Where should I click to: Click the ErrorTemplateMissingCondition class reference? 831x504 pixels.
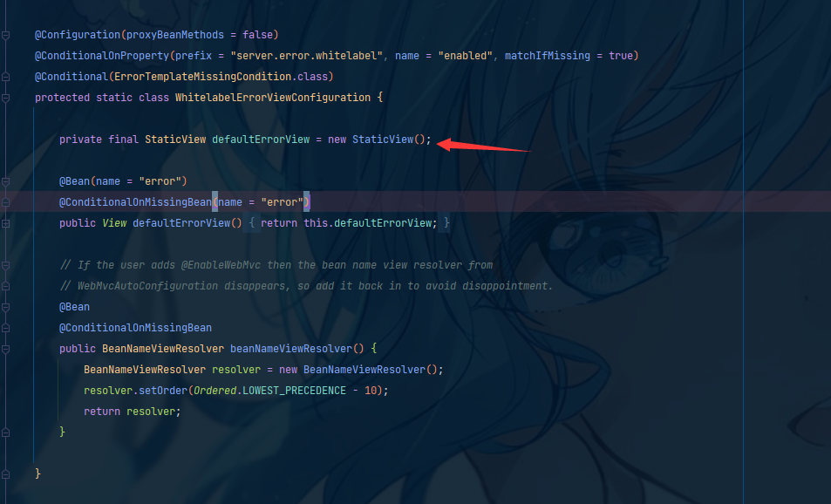(202, 77)
